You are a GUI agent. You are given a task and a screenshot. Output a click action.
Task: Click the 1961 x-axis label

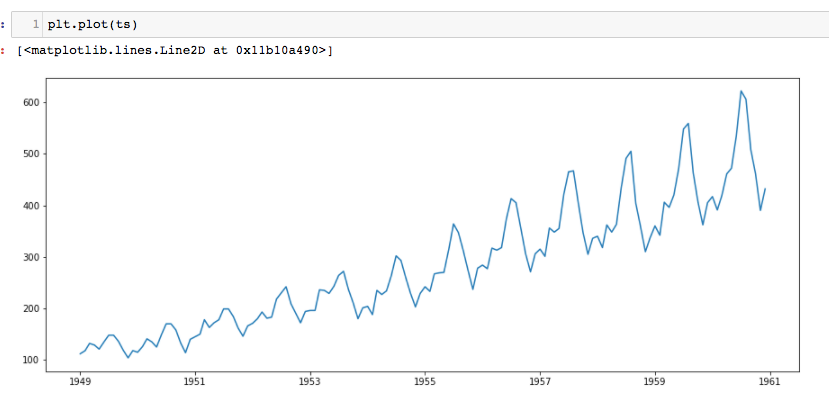(x=770, y=381)
